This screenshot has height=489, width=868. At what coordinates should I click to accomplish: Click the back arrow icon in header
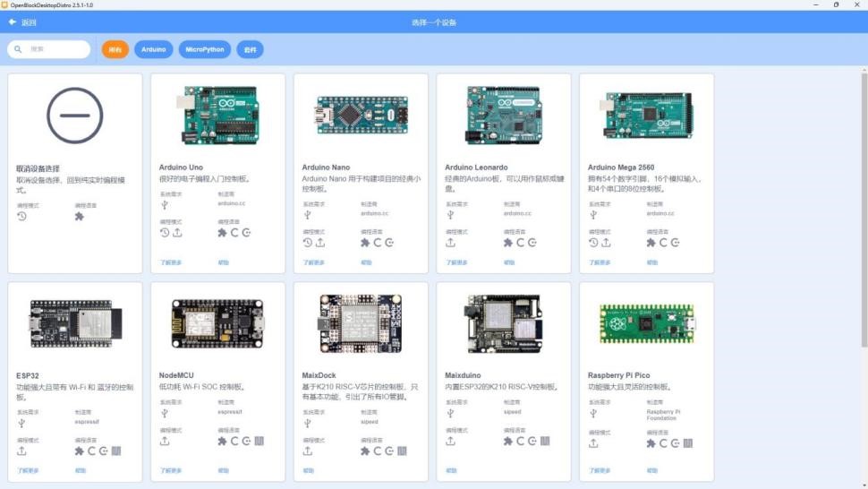click(13, 22)
